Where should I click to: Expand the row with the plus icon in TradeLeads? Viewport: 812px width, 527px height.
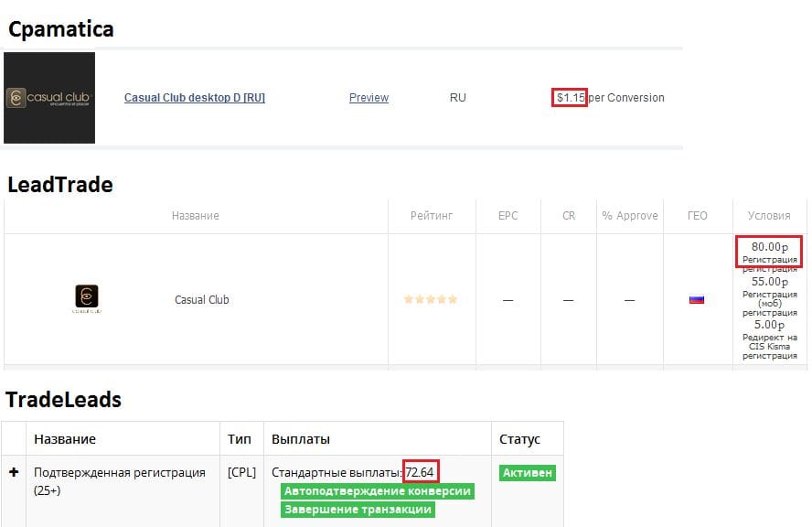coord(14,472)
